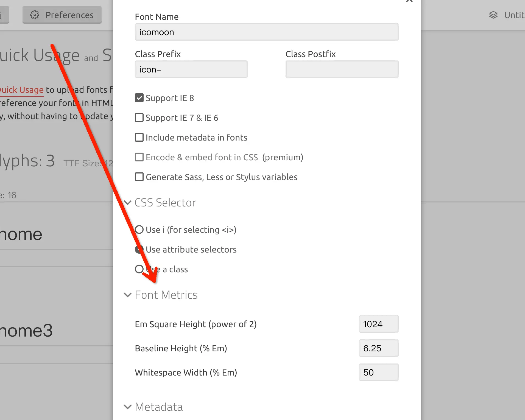Collapse the CSS Selector section
Viewport: 525px width, 420px height.
click(128, 203)
